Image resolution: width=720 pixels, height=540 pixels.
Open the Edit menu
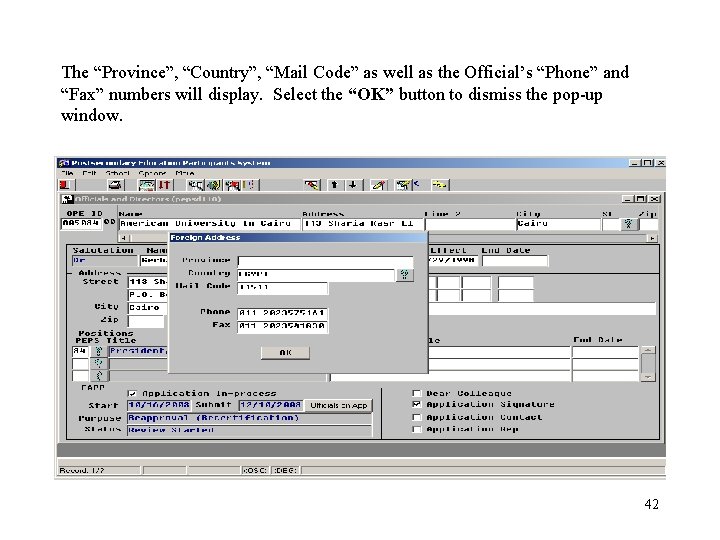[x=90, y=174]
